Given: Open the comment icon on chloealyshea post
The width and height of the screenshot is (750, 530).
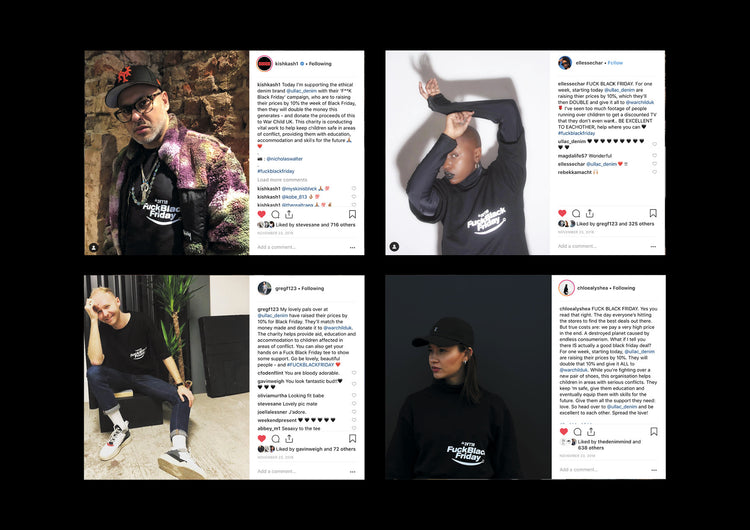Looking at the screenshot, I should coord(577,432).
